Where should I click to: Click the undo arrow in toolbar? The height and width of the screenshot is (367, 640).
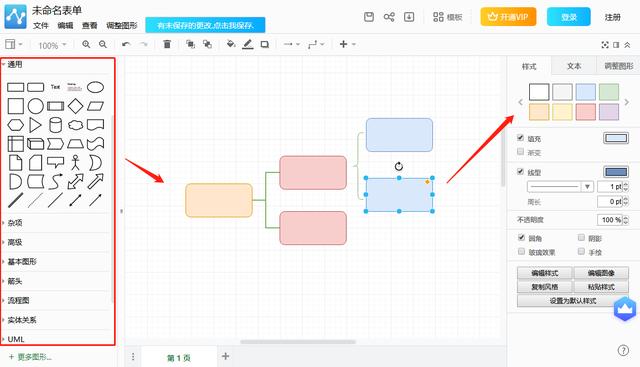[126, 44]
